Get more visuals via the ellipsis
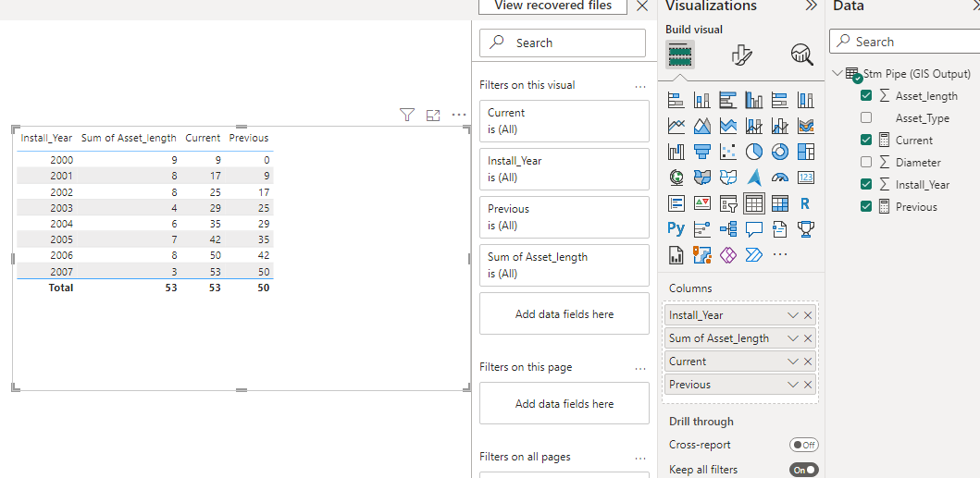 click(780, 254)
